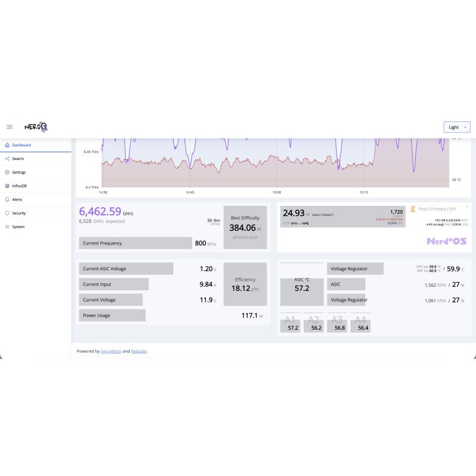The image size is (476, 476).
Task: Click the 59.9 °C regulator temperature
Action: [455, 269]
